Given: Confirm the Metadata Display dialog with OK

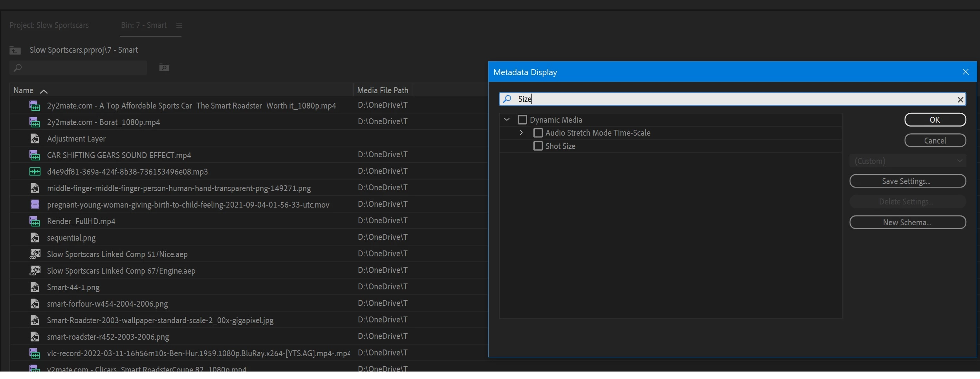Looking at the screenshot, I should click(935, 120).
